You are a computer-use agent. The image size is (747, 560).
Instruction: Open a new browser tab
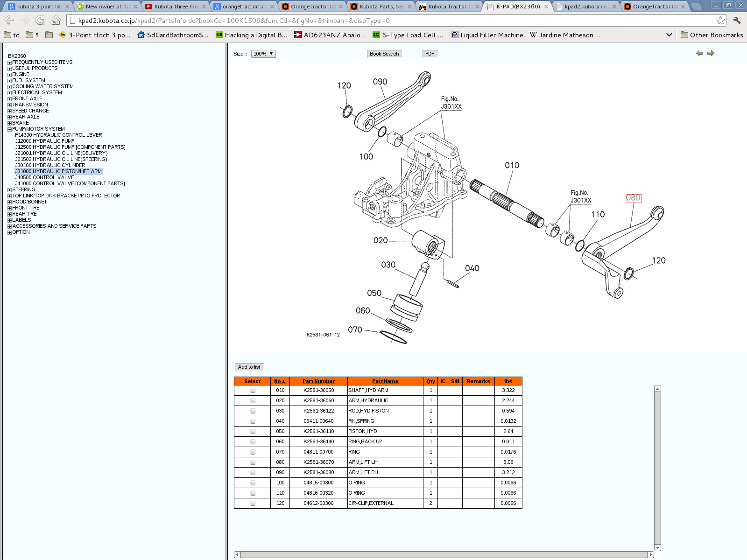[x=696, y=7]
